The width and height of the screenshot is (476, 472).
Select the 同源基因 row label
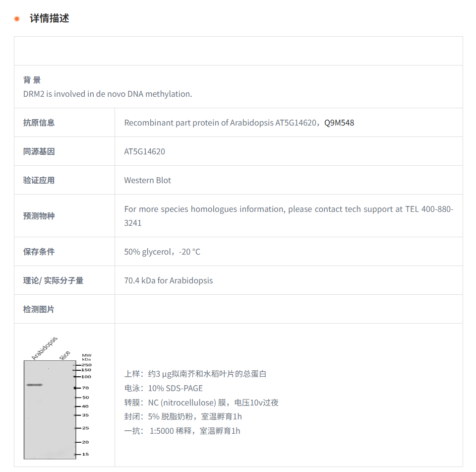coord(39,151)
